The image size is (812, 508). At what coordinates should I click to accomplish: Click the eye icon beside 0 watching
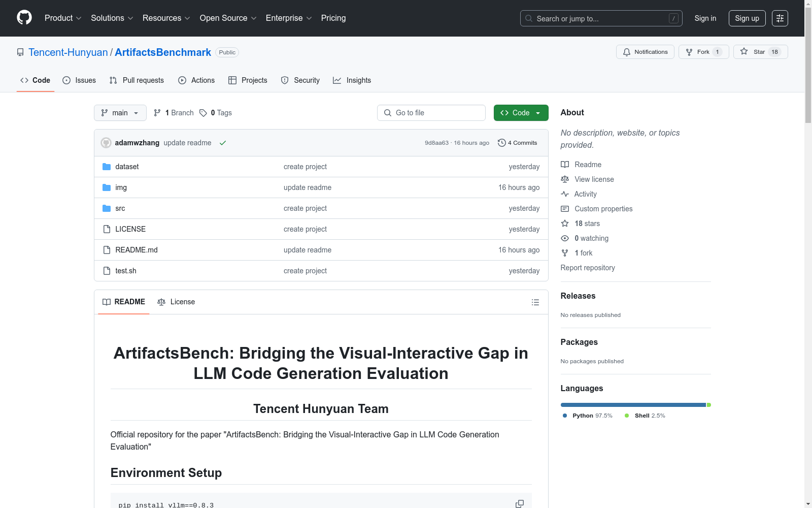point(565,238)
